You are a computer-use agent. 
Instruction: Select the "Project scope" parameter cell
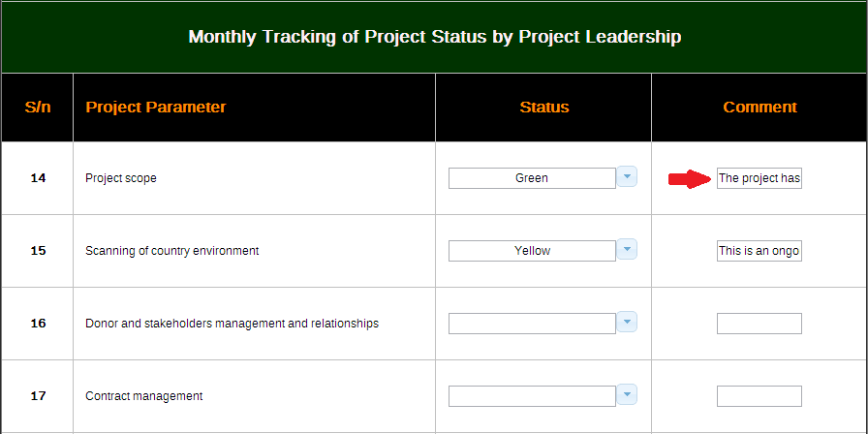[121, 178]
